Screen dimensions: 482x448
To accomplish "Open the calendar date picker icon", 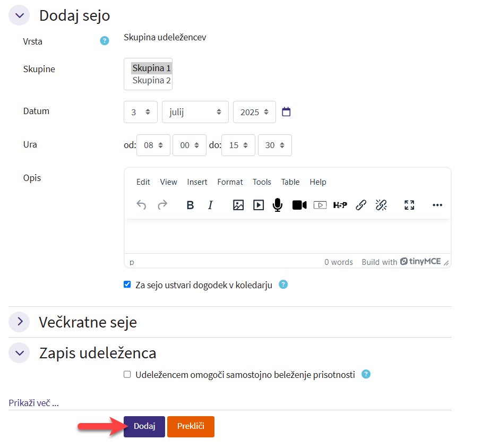I will [x=286, y=112].
